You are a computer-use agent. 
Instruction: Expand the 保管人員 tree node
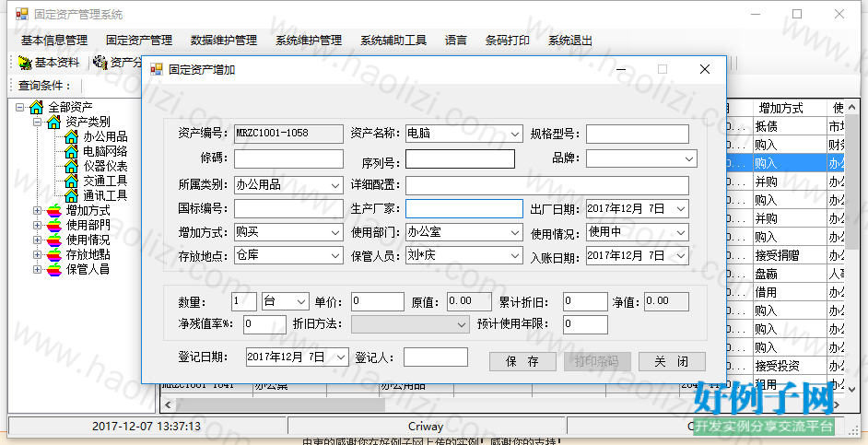37,270
